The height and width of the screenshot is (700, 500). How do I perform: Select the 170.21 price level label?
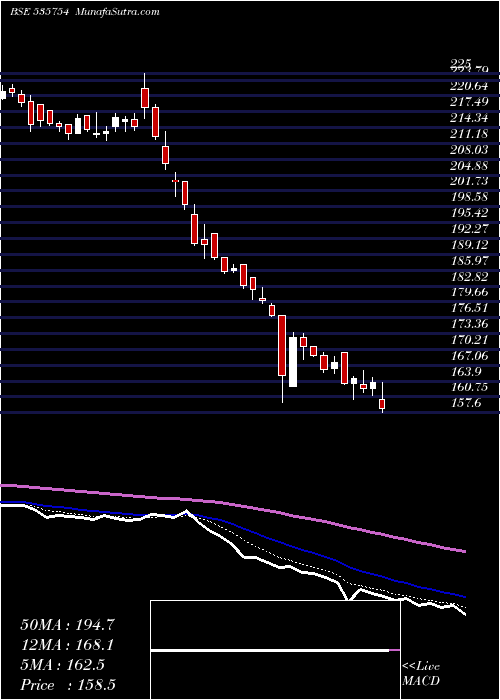(469, 340)
